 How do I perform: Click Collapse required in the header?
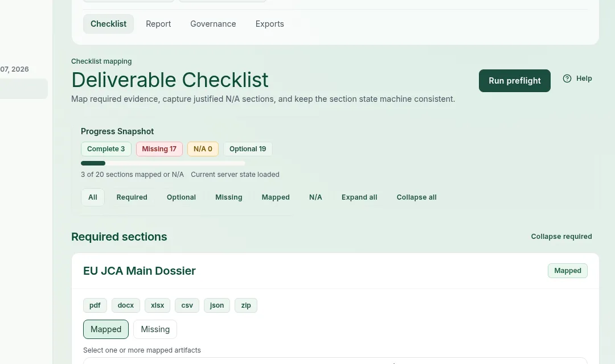[x=561, y=236]
